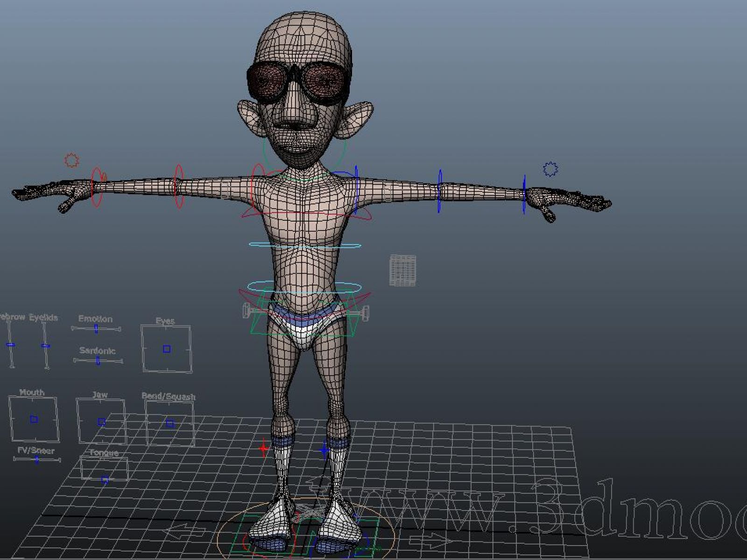
Task: Select the Eyelids vertical slider handle
Action: pos(45,346)
